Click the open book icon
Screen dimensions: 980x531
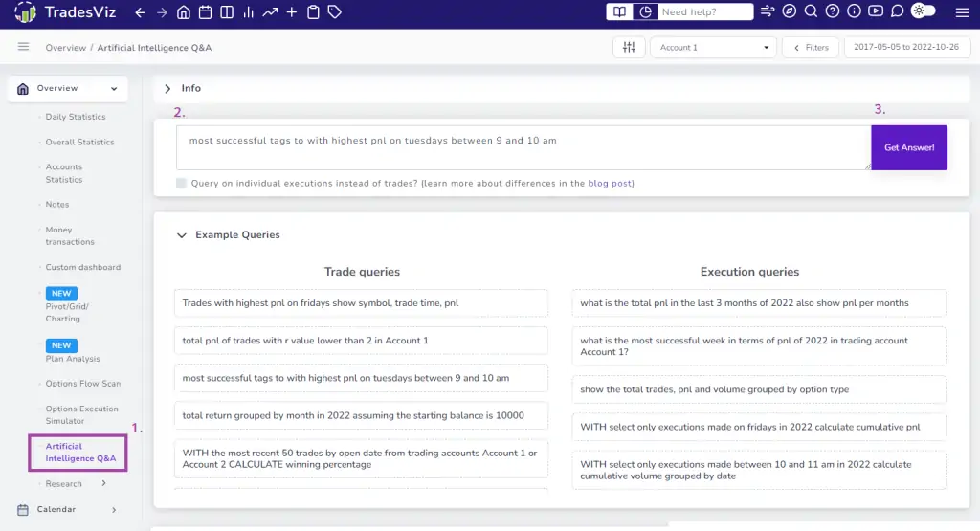[619, 11]
